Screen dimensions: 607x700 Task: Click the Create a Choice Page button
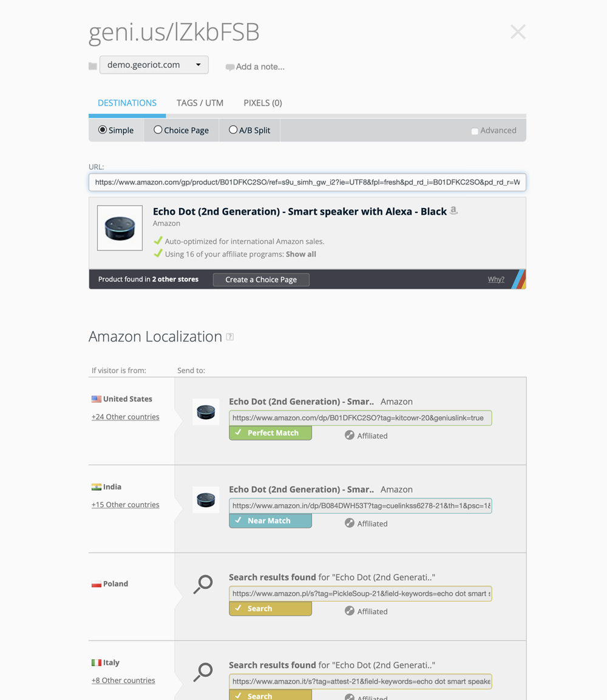[x=261, y=280]
